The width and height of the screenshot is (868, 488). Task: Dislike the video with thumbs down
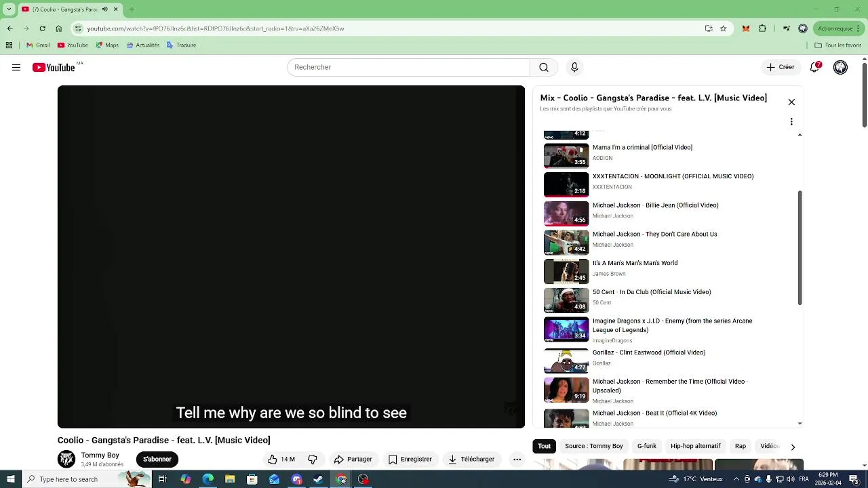click(x=313, y=459)
